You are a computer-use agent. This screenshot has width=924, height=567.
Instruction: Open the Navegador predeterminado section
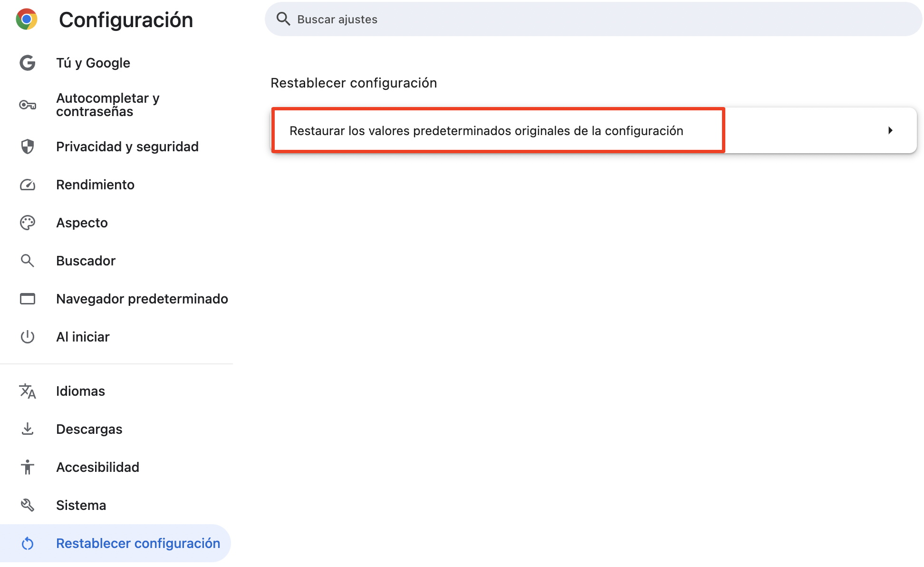[x=142, y=299]
